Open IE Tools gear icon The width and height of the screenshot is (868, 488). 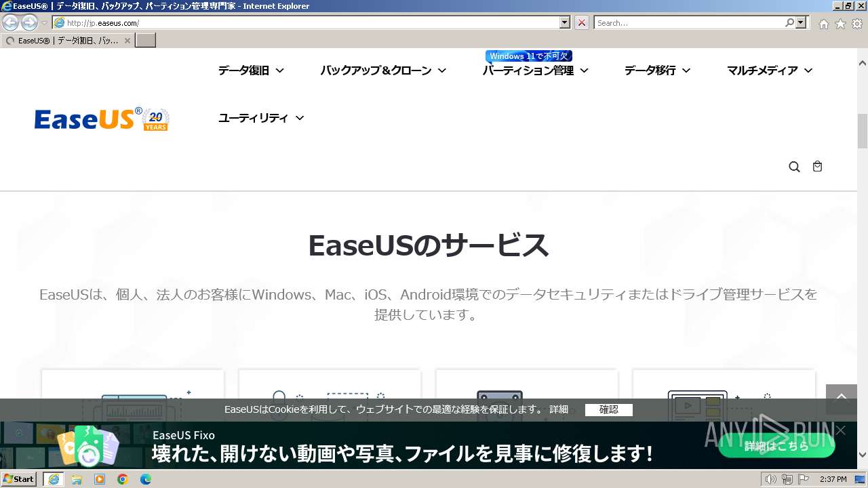(857, 24)
